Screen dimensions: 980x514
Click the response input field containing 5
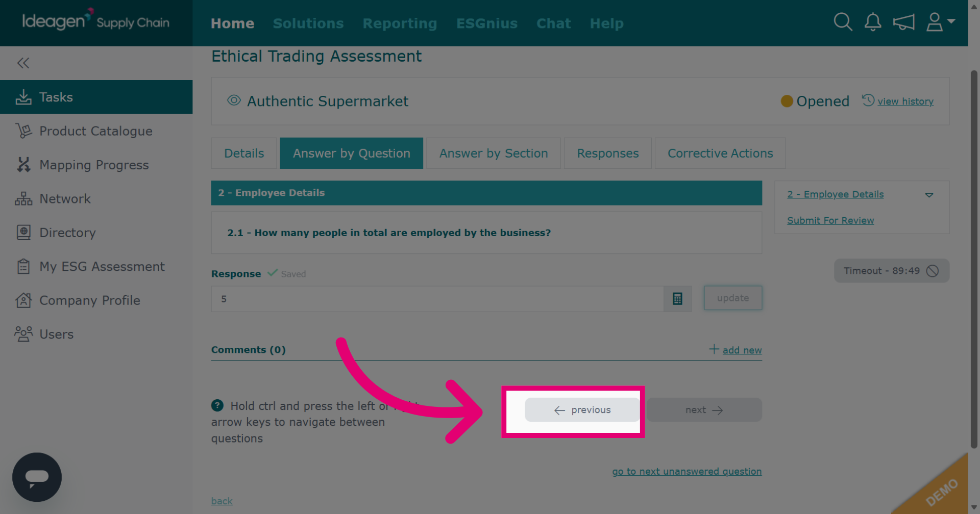(437, 299)
